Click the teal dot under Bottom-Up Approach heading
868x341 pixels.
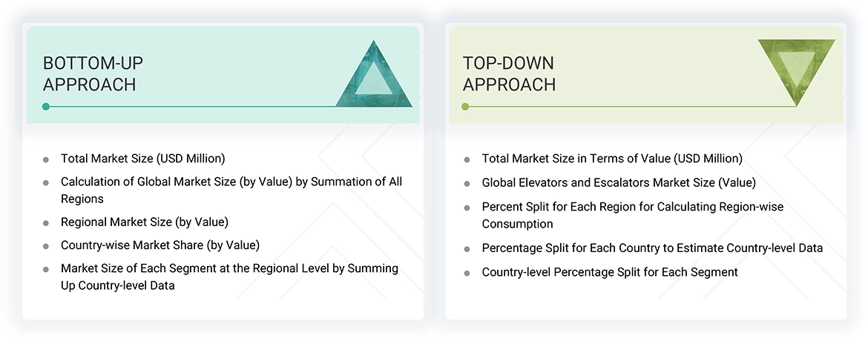46,107
